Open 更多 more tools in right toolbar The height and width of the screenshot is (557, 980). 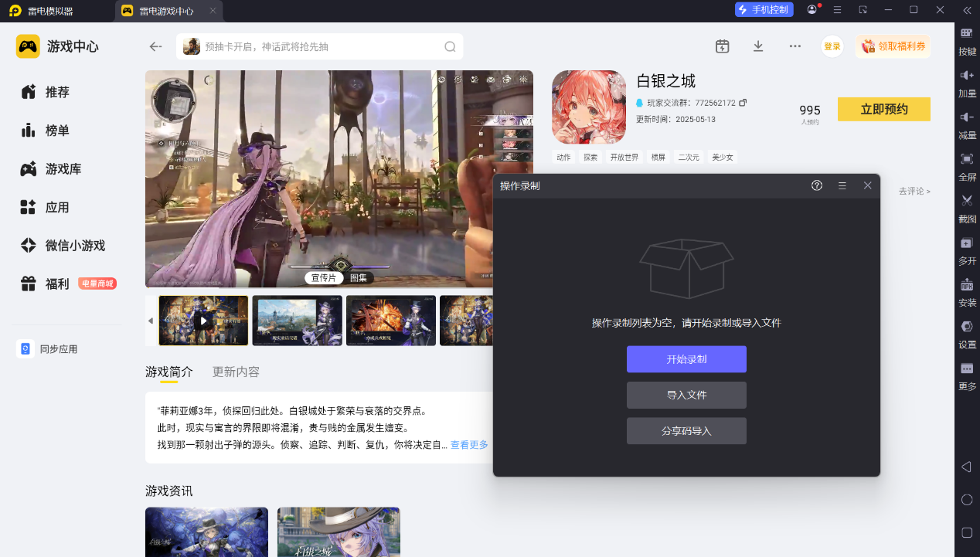pyautogui.click(x=967, y=376)
